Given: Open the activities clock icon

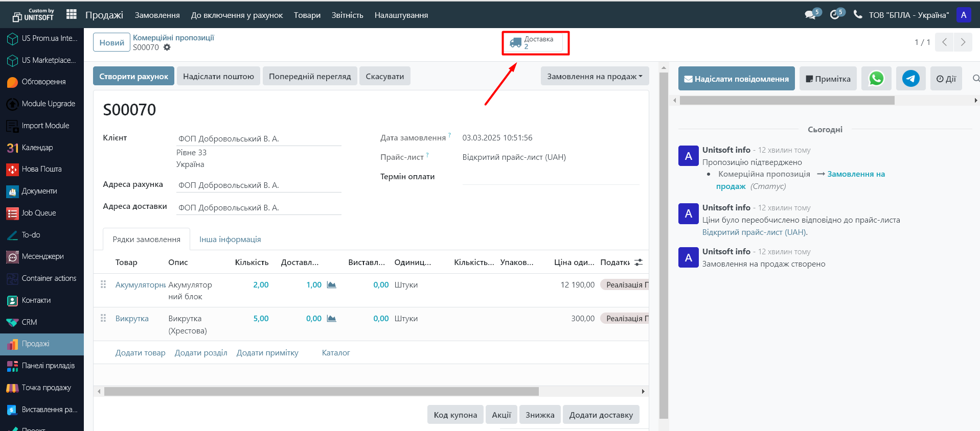Looking at the screenshot, I should point(835,15).
